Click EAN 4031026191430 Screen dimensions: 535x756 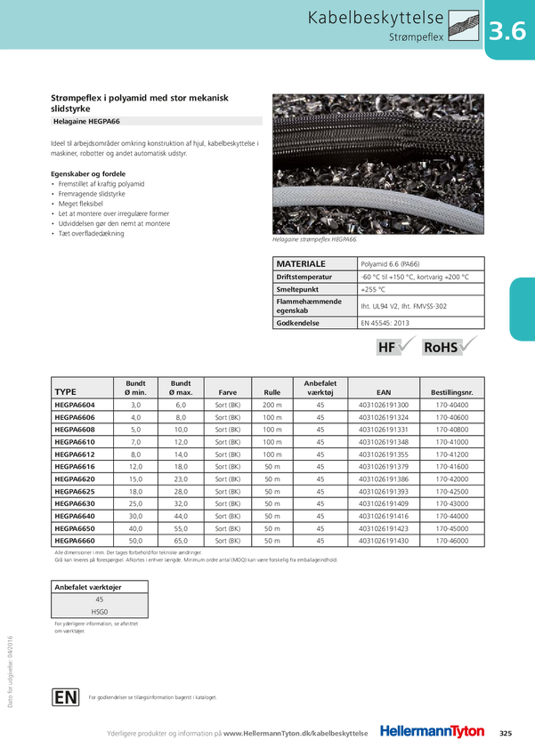pos(384,541)
